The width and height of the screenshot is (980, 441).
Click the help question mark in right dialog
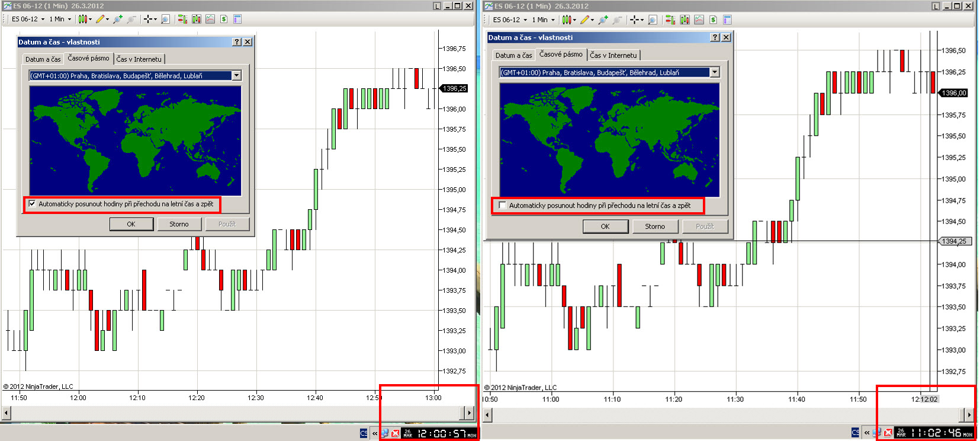[x=715, y=37]
